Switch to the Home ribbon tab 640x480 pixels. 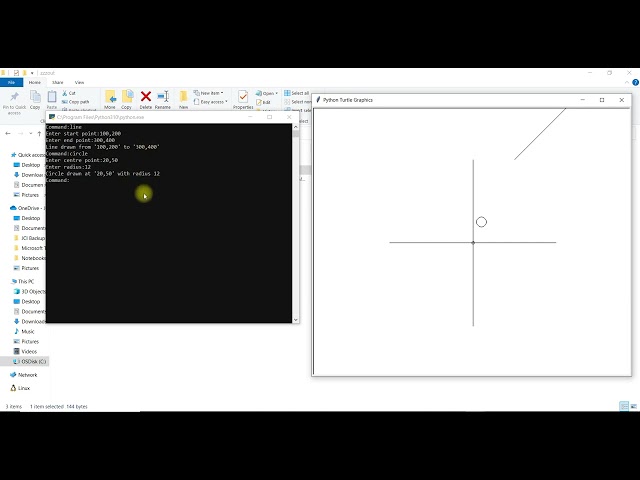[35, 82]
